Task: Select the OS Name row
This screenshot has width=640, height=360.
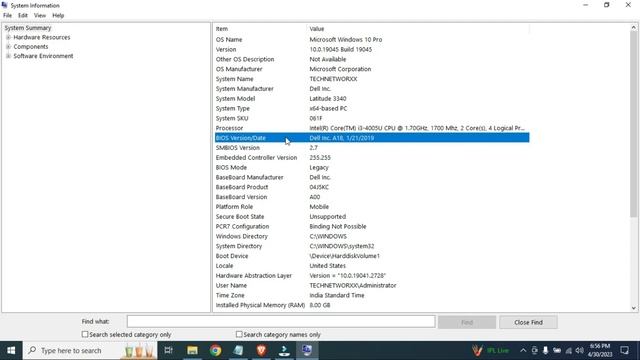Action: click(x=372, y=40)
